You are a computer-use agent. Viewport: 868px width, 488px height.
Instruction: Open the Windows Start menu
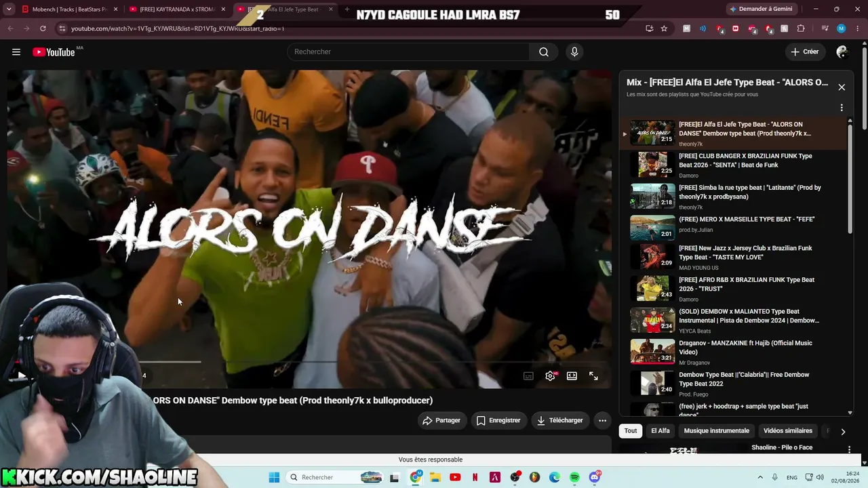(274, 477)
